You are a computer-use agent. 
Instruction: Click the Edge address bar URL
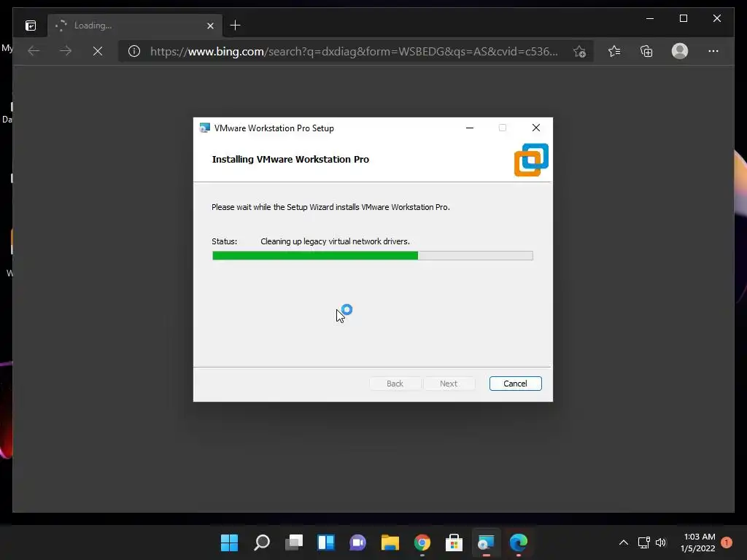pyautogui.click(x=354, y=52)
